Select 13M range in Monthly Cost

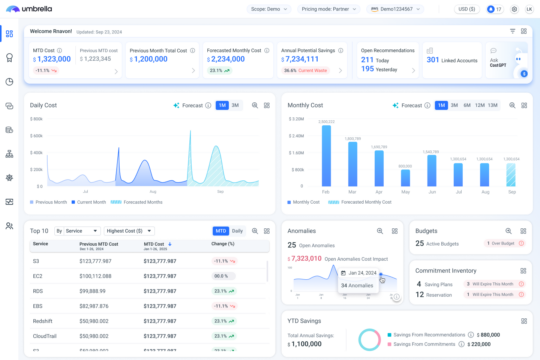[x=492, y=105]
